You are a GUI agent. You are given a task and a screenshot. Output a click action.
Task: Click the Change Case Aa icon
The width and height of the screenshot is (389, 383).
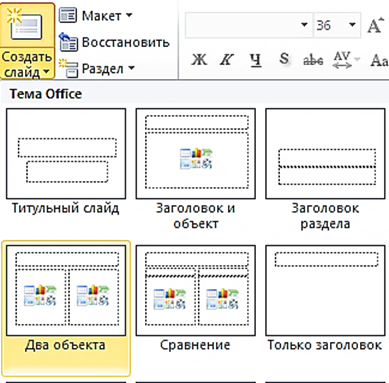pyautogui.click(x=379, y=61)
